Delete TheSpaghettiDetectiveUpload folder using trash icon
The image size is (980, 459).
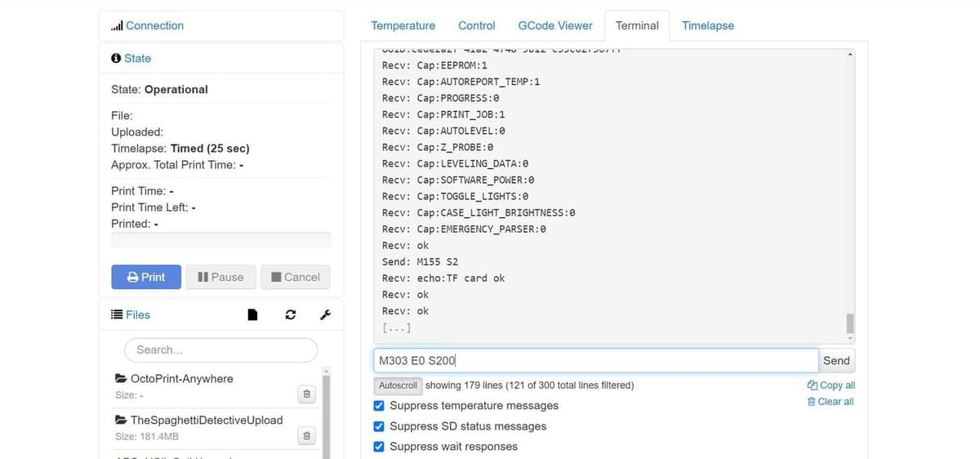306,436
